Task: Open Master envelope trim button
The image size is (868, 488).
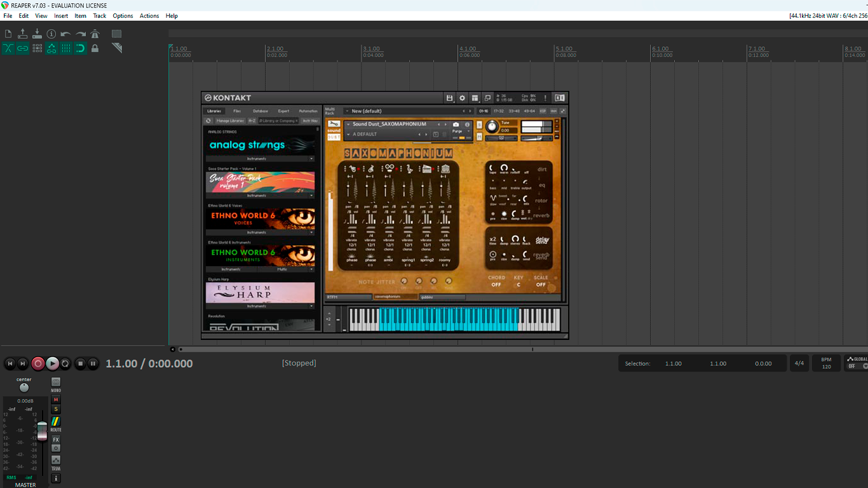Action: (56, 460)
